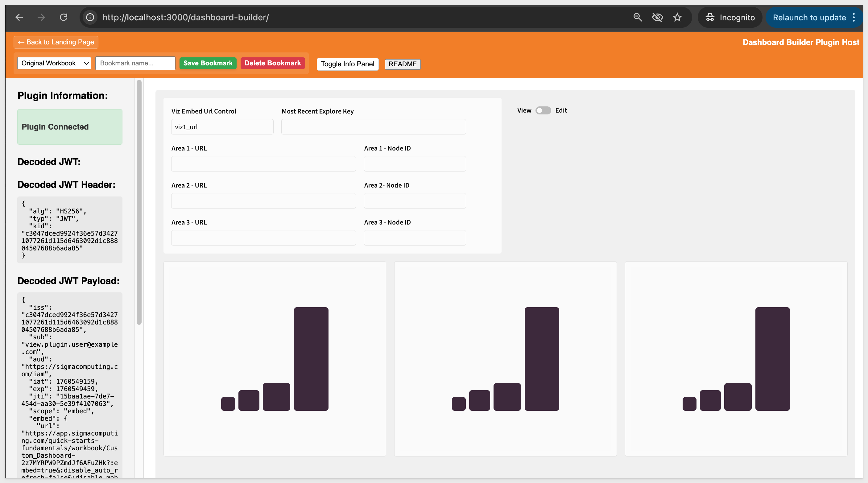Viewport: 868px width, 483px height.
Task: Click the Delete Bookmark button
Action: click(272, 63)
